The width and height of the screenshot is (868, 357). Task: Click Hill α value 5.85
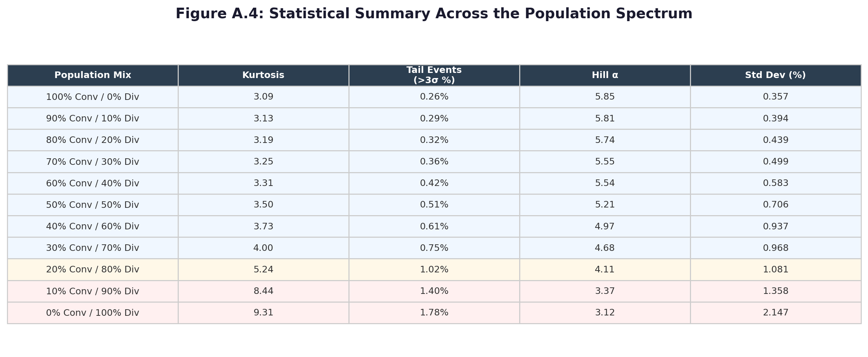coord(605,97)
